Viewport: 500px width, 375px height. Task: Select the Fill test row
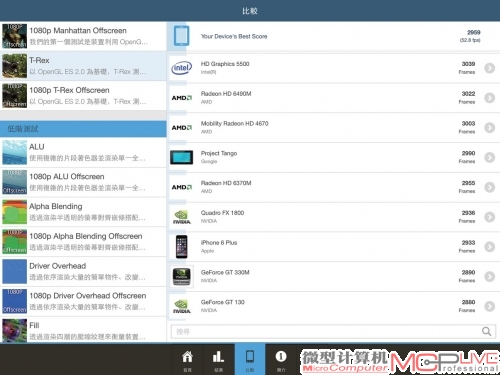pyautogui.click(x=83, y=330)
